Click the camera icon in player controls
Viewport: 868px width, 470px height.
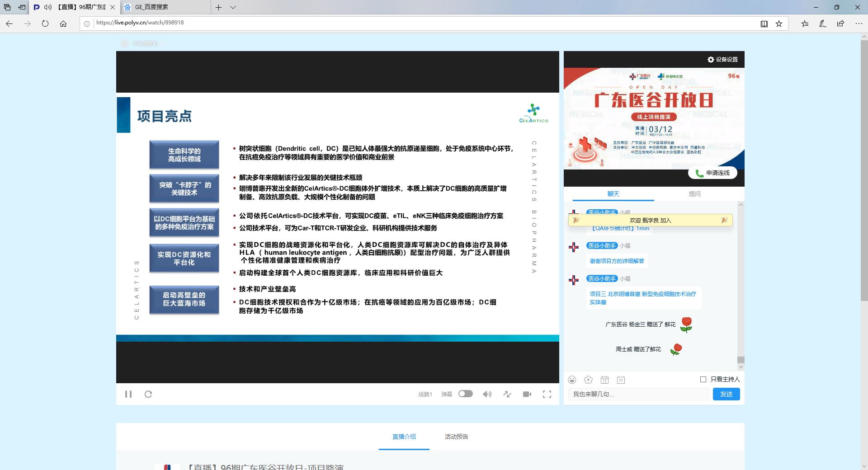click(527, 394)
